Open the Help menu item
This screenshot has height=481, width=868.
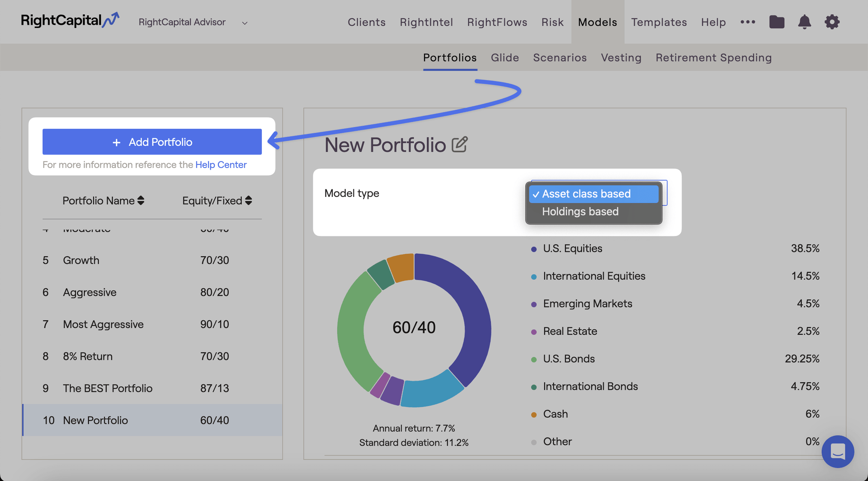713,22
